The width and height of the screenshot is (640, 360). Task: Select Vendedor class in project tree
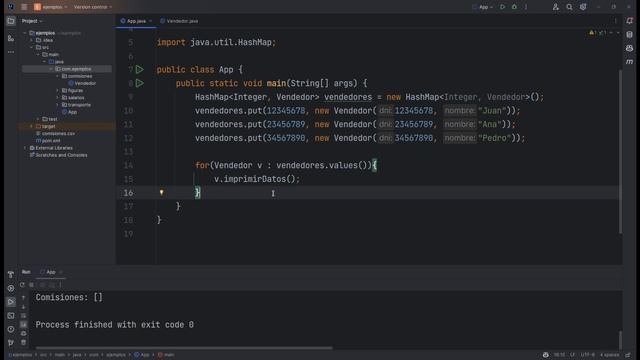[82, 83]
